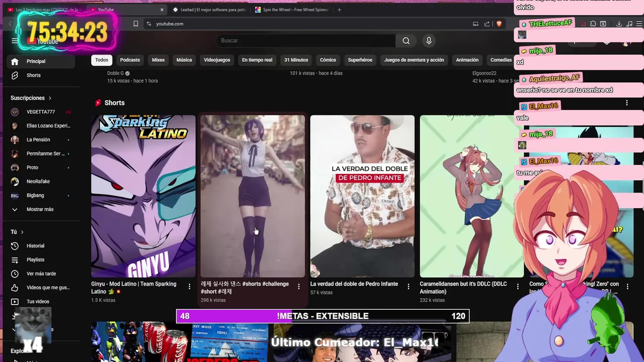Screen dimensions: 644x362
Task: Select the Videojuegos filter chip
Action: tap(217, 60)
